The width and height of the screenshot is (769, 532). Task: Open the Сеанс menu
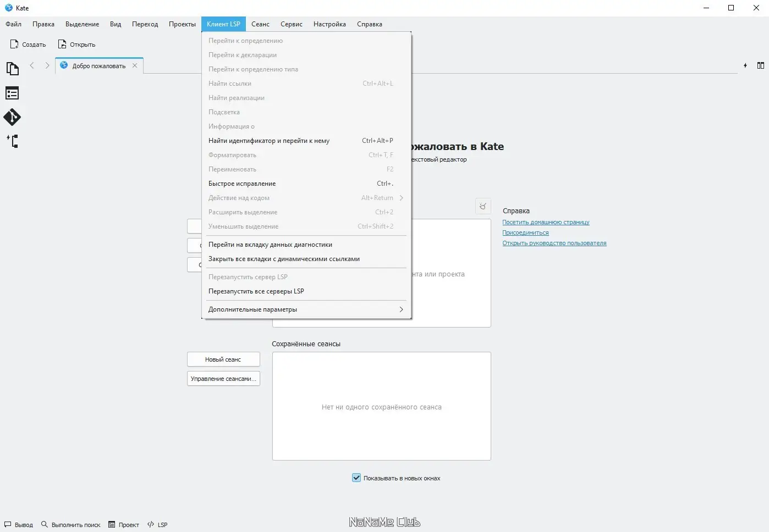tap(261, 24)
